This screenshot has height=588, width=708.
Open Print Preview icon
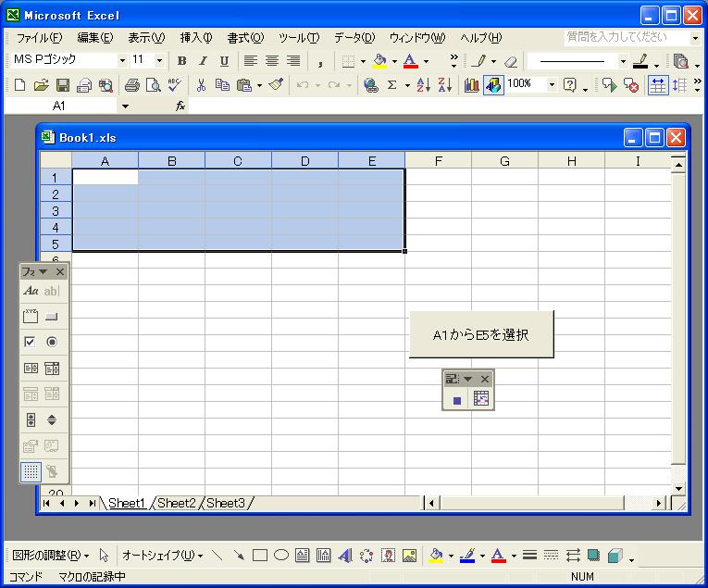(154, 84)
